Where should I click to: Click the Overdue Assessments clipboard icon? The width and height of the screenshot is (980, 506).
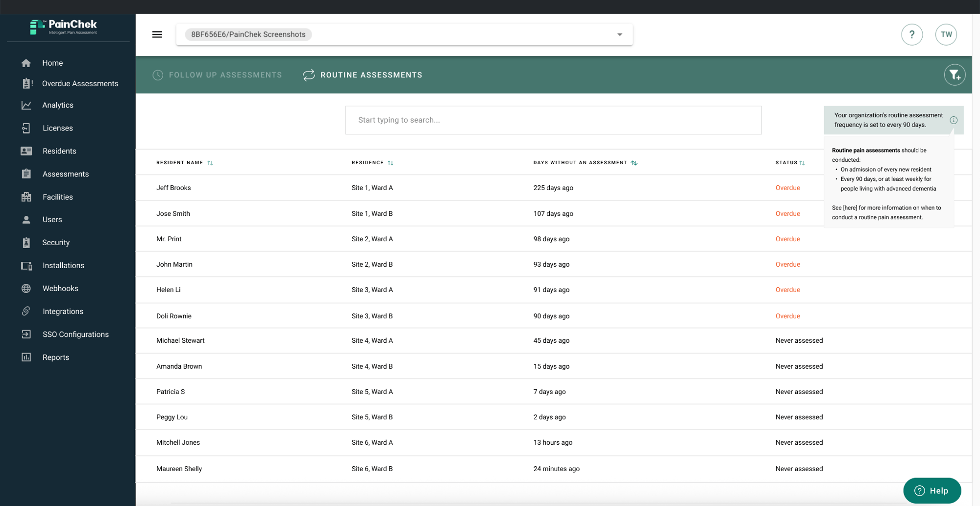click(x=27, y=83)
